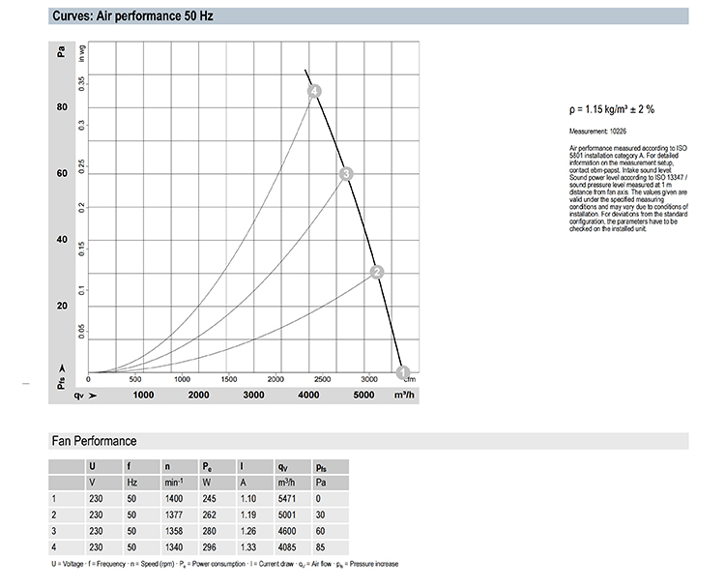Click the 40 Pa y-axis label
The width and height of the screenshot is (725, 588).
[x=62, y=239]
